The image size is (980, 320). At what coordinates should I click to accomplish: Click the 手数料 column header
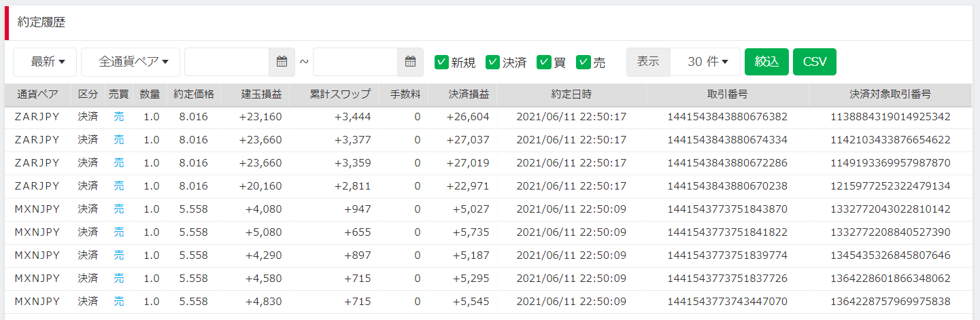405,94
